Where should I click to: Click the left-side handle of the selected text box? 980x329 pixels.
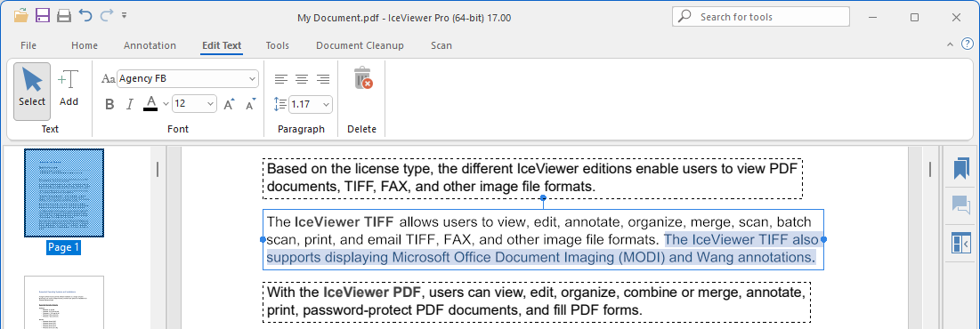[263, 240]
